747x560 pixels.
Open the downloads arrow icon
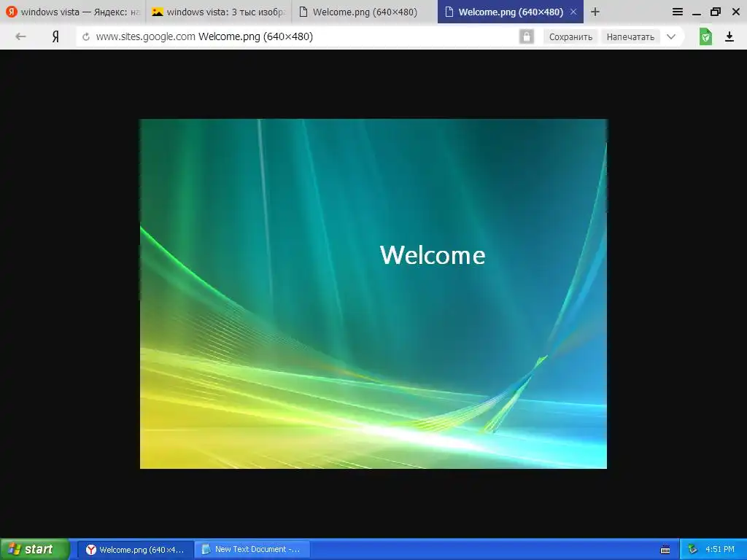[729, 36]
